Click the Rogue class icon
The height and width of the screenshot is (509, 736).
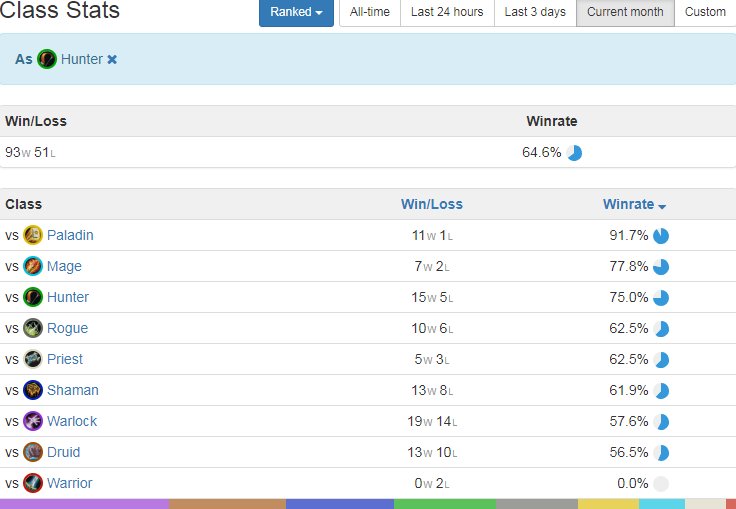click(x=33, y=328)
